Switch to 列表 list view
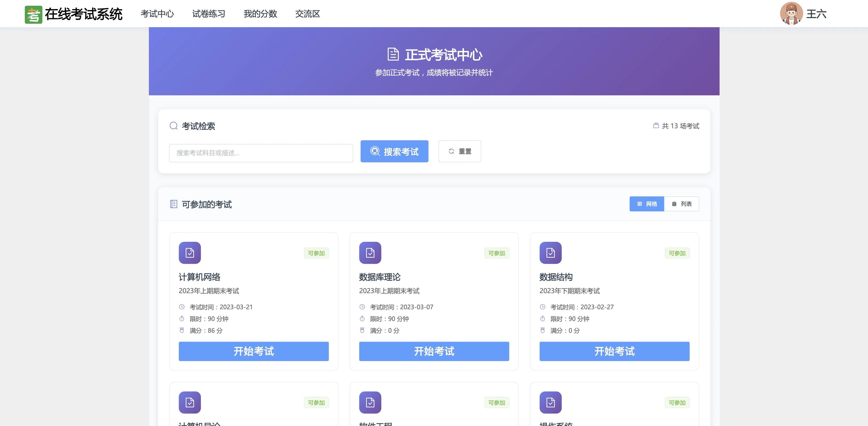 (681, 204)
